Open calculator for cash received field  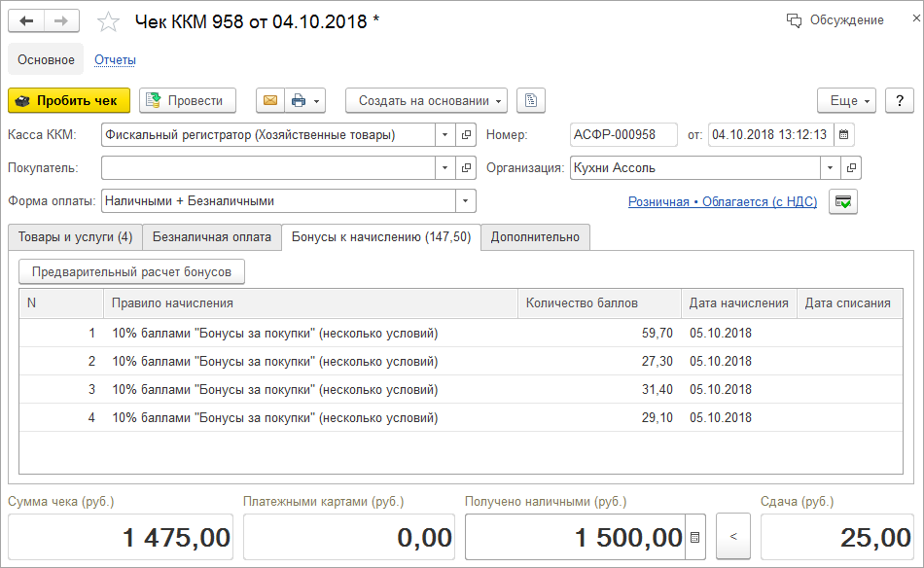[694, 537]
